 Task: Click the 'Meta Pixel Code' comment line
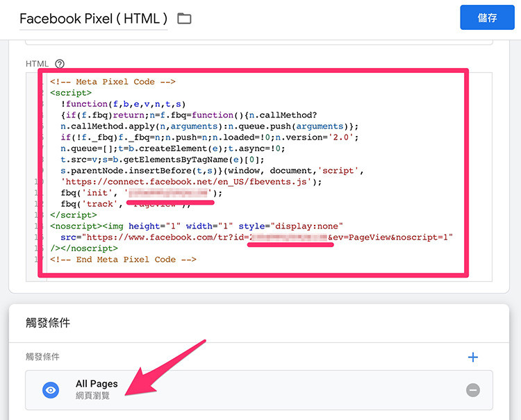point(113,82)
